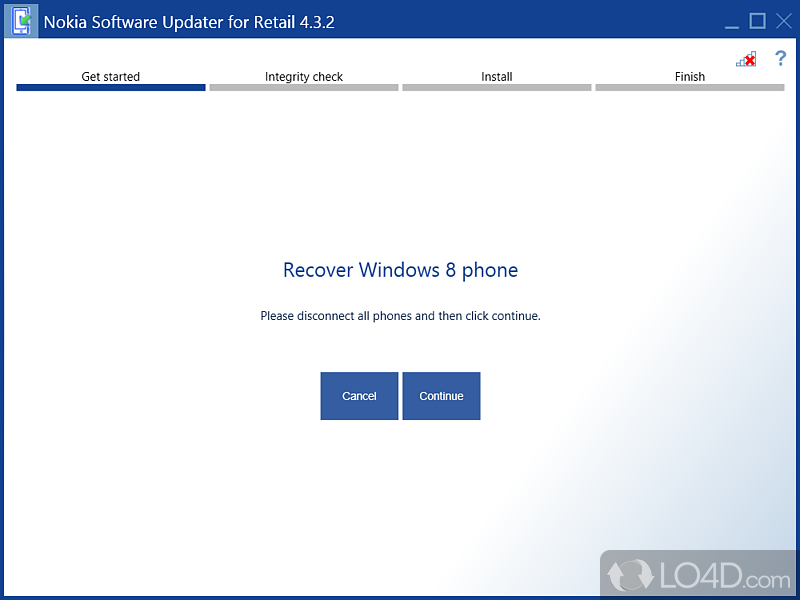
Task: Click the 'Please disconnect all phones' instruction text
Action: click(x=401, y=316)
